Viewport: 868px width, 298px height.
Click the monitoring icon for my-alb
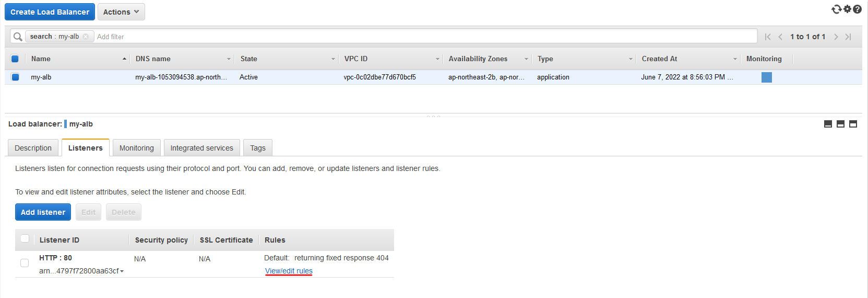coord(766,77)
